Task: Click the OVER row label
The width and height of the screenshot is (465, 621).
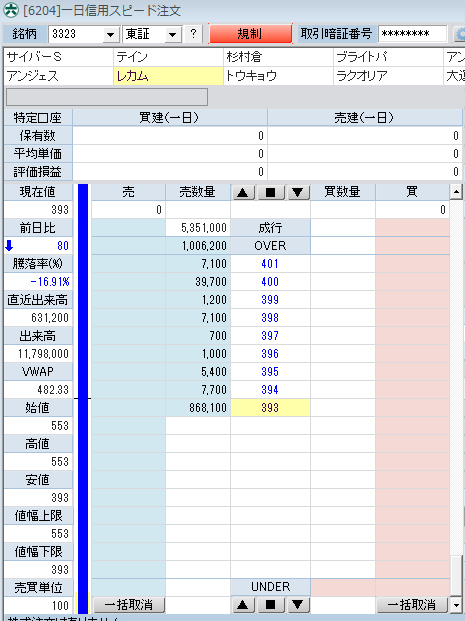Action: pos(271,246)
